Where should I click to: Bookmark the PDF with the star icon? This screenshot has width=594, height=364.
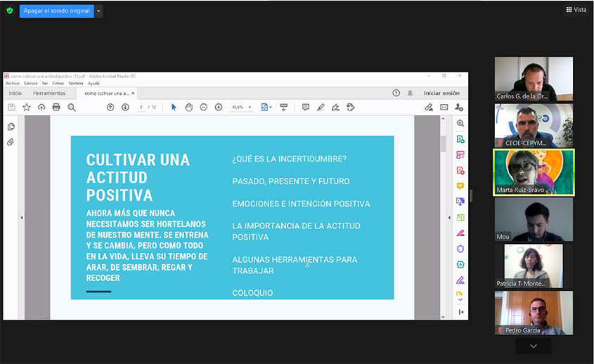[x=27, y=108]
